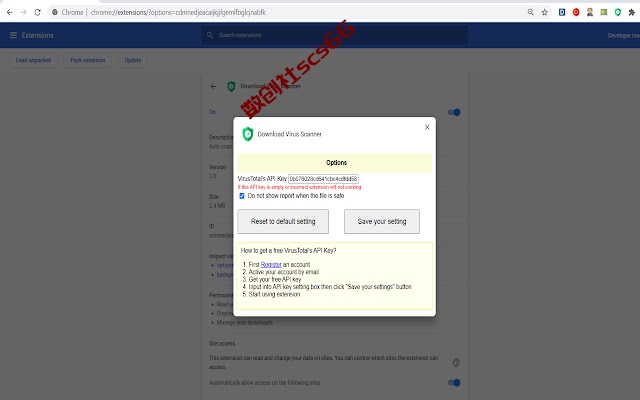
Task: Click 'Start using extension' step
Action: 274,294
